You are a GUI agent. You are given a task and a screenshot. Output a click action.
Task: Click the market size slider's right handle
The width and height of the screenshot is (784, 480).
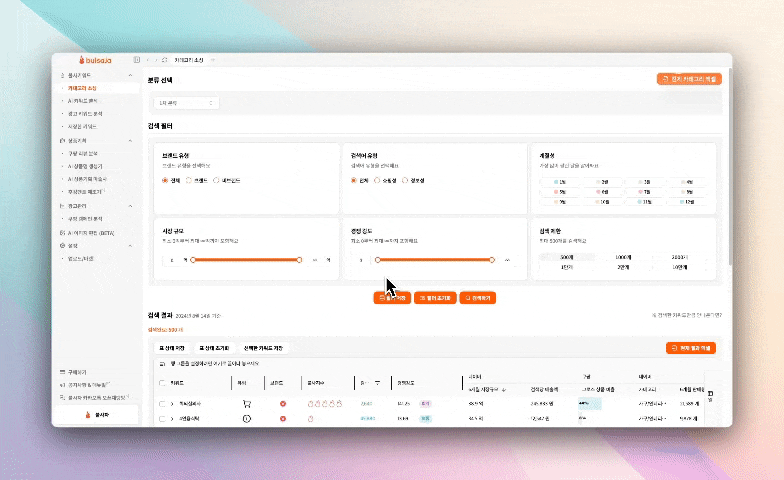coord(299,260)
